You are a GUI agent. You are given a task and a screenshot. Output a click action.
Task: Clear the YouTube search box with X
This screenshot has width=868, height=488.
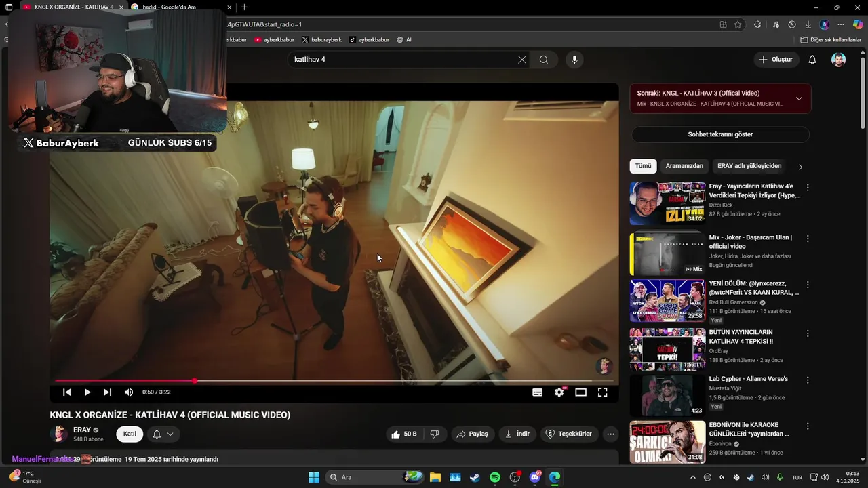[521, 60]
